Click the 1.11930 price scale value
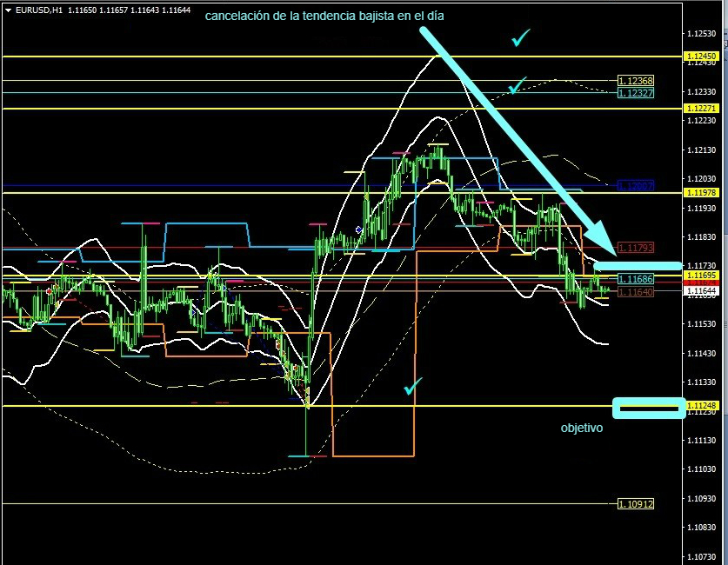 click(x=701, y=209)
